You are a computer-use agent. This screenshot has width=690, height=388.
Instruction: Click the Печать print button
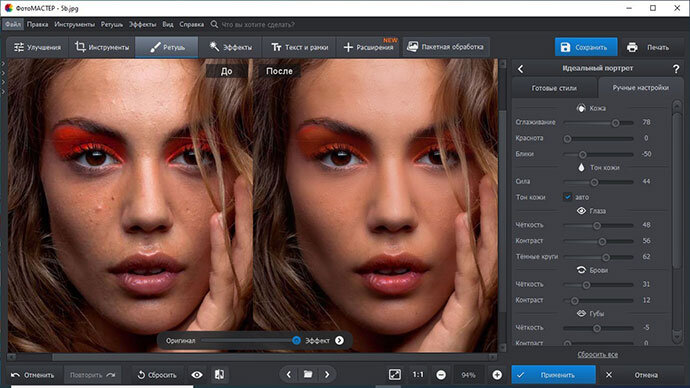[649, 47]
